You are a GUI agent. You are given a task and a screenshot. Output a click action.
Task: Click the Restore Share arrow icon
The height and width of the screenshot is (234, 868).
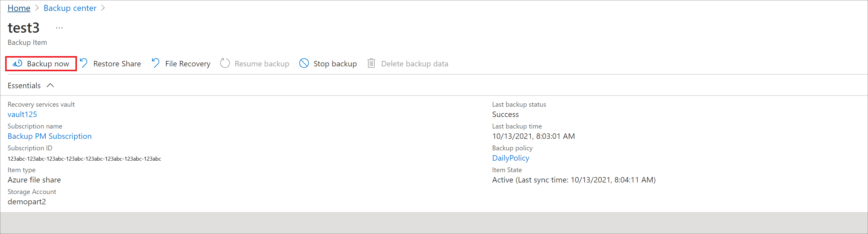84,63
